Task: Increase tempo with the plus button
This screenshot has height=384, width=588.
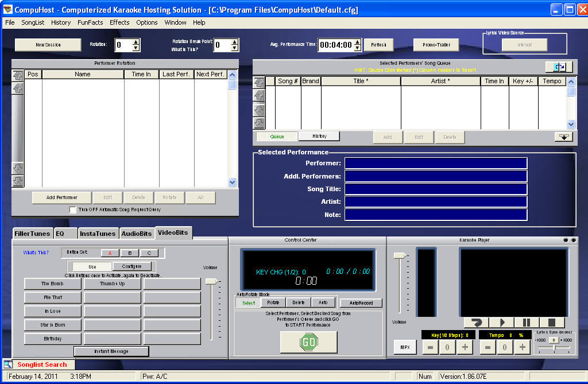Action: click(x=522, y=347)
